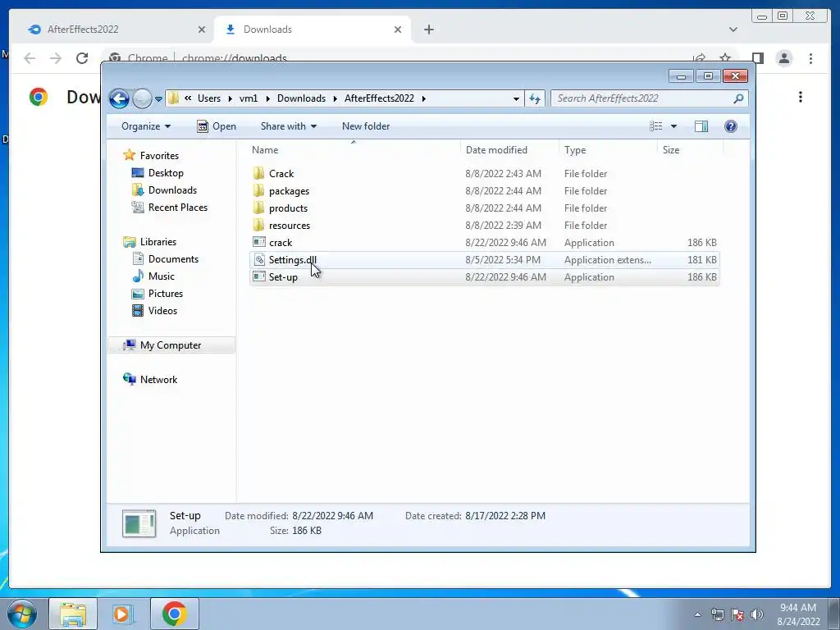This screenshot has width=840, height=630.
Task: Go back with Explorer's blue back arrow
Action: [119, 98]
